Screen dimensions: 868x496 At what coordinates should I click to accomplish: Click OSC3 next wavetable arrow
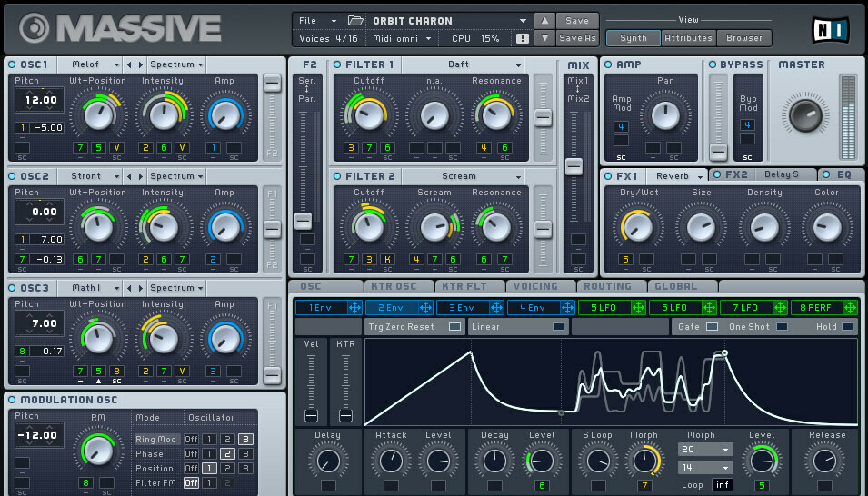(141, 288)
